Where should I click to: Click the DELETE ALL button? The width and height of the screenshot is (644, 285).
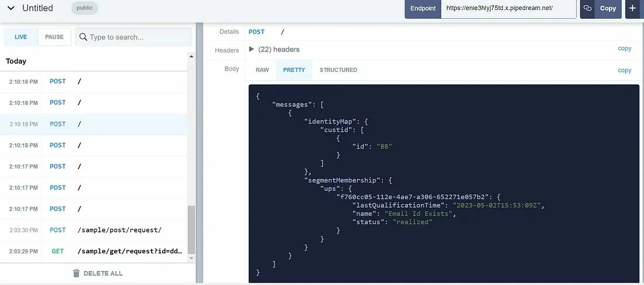point(98,273)
